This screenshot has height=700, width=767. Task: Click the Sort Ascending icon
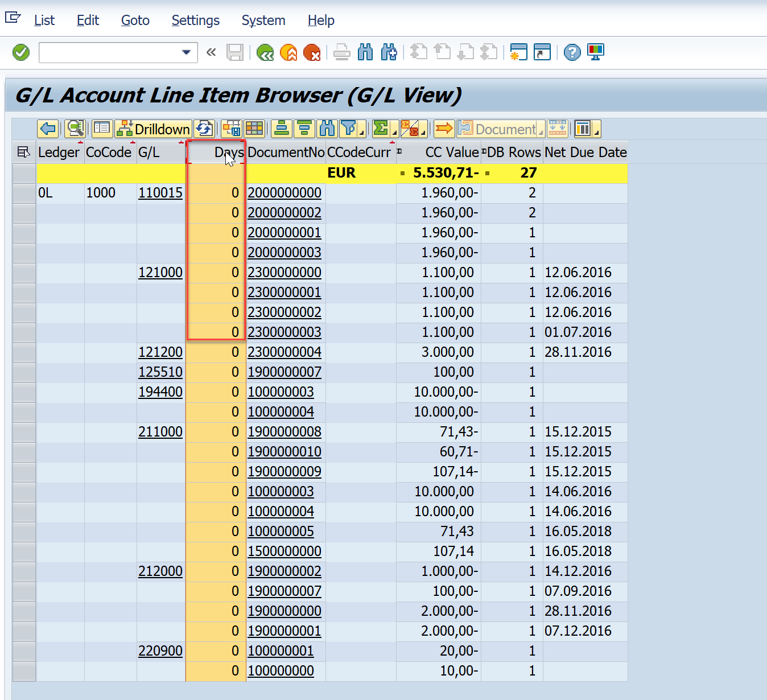click(281, 129)
